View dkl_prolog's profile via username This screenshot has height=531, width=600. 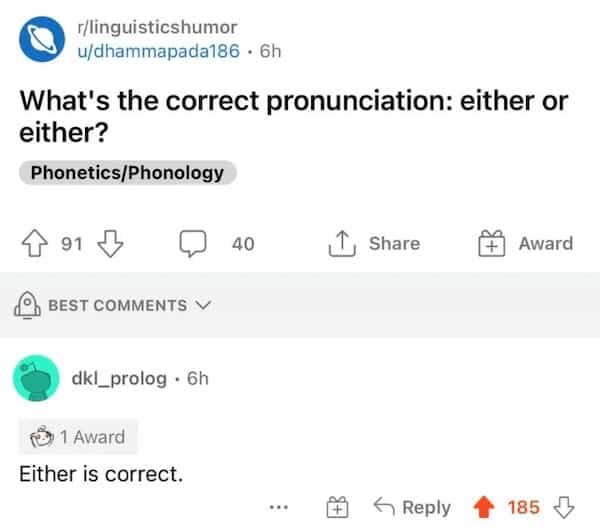(x=120, y=379)
